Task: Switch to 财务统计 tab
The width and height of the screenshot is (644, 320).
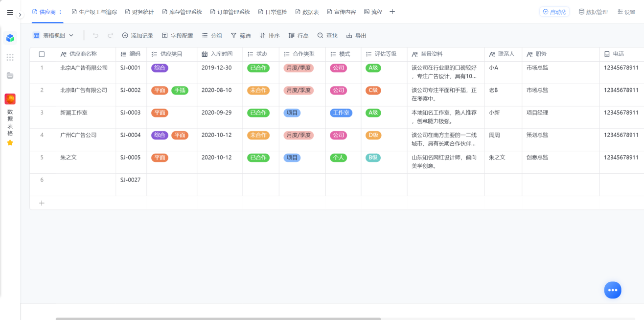Action: 139,12
